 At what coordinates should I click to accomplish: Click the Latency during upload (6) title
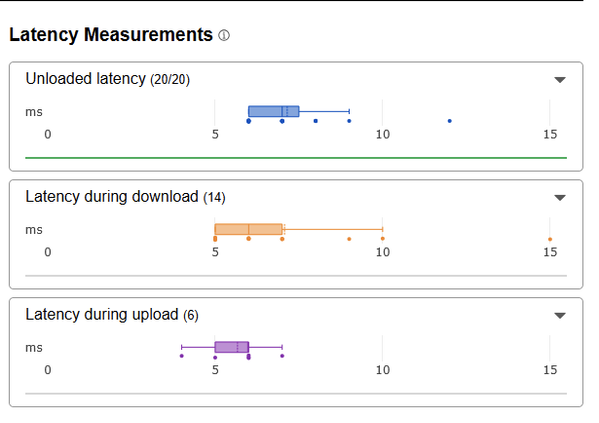tap(112, 315)
